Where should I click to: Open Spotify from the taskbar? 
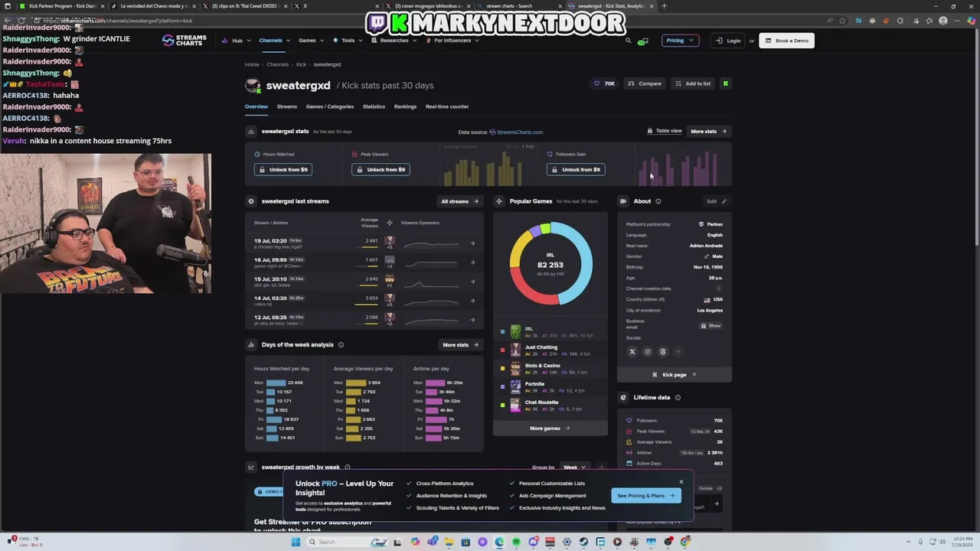click(x=517, y=542)
